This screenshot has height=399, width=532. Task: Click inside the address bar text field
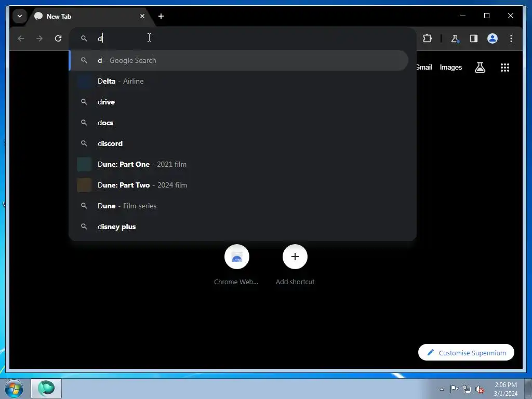(x=243, y=38)
